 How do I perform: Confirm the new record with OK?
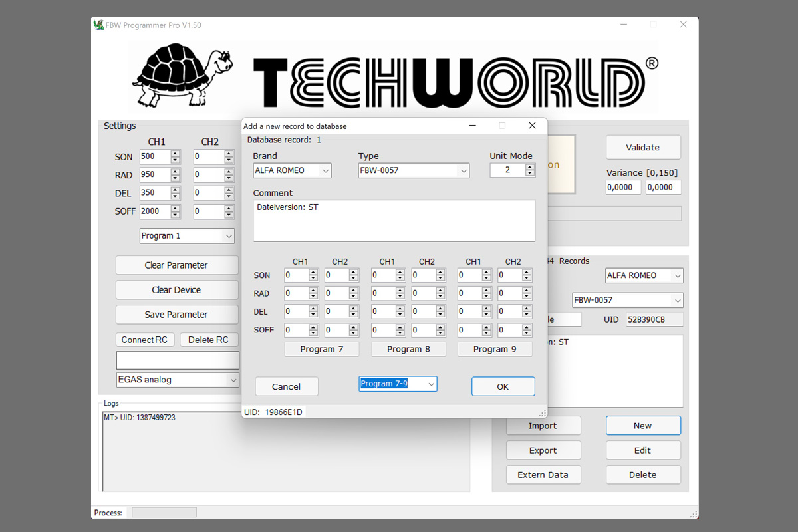[x=503, y=386]
